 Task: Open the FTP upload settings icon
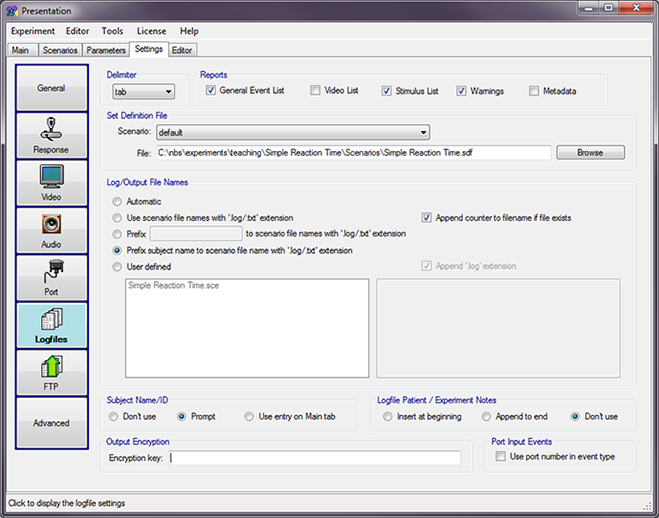(x=51, y=373)
